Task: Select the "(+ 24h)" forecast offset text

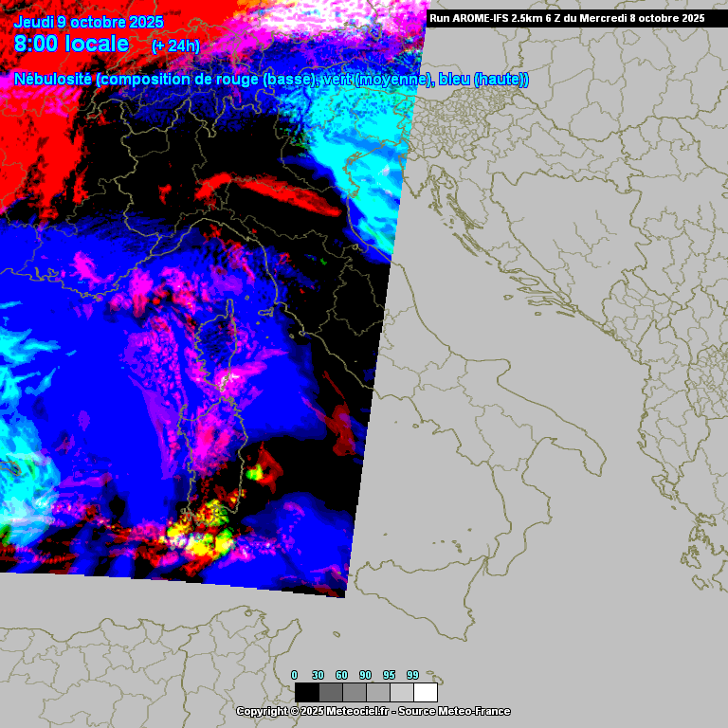Action: (175, 45)
